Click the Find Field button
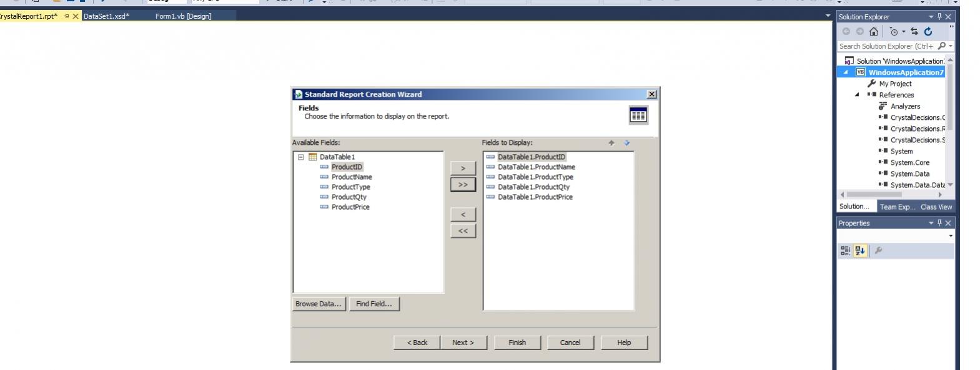The width and height of the screenshot is (980, 370). coord(374,304)
